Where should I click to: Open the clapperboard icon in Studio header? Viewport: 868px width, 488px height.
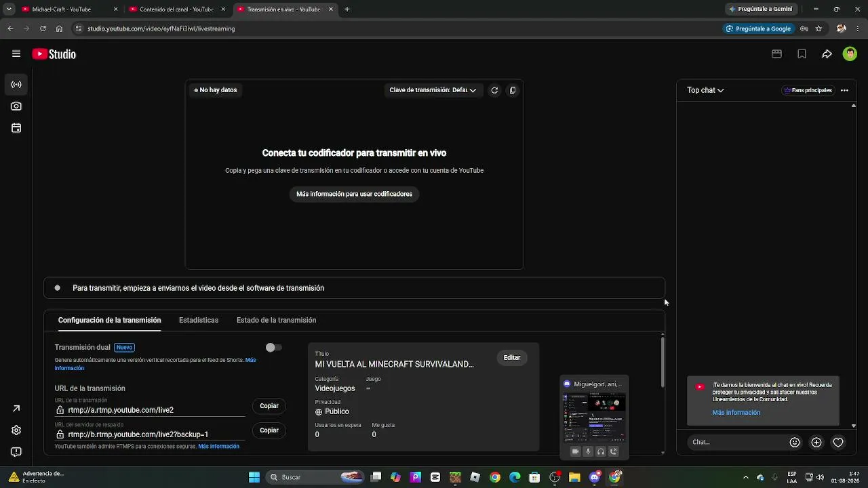coord(777,54)
